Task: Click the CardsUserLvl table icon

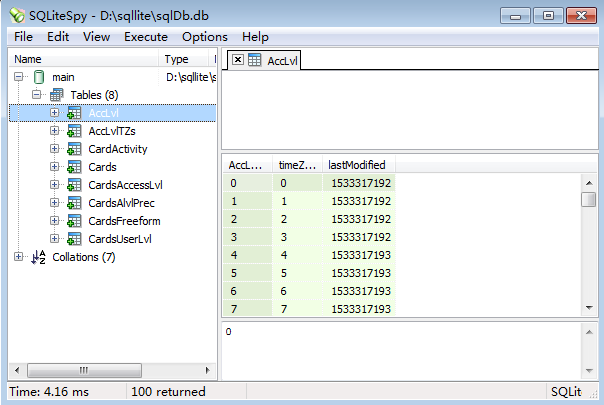Action: coord(74,239)
